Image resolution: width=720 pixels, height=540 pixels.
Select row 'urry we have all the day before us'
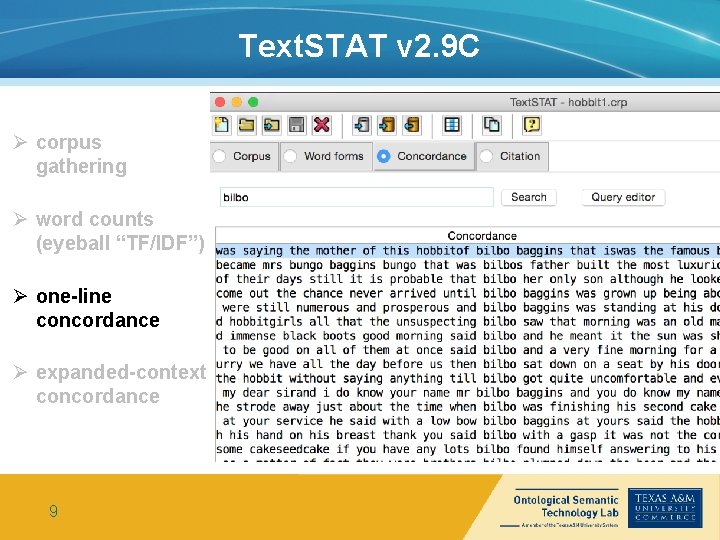pyautogui.click(x=467, y=364)
